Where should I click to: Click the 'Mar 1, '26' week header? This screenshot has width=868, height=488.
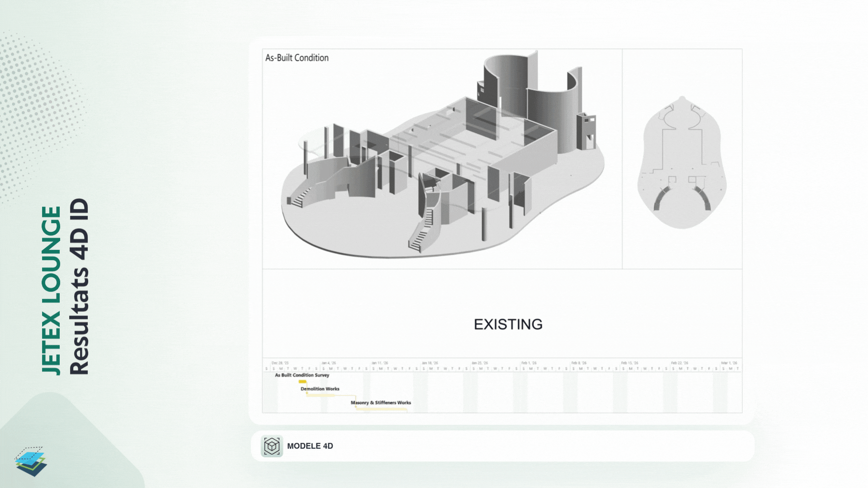point(729,363)
